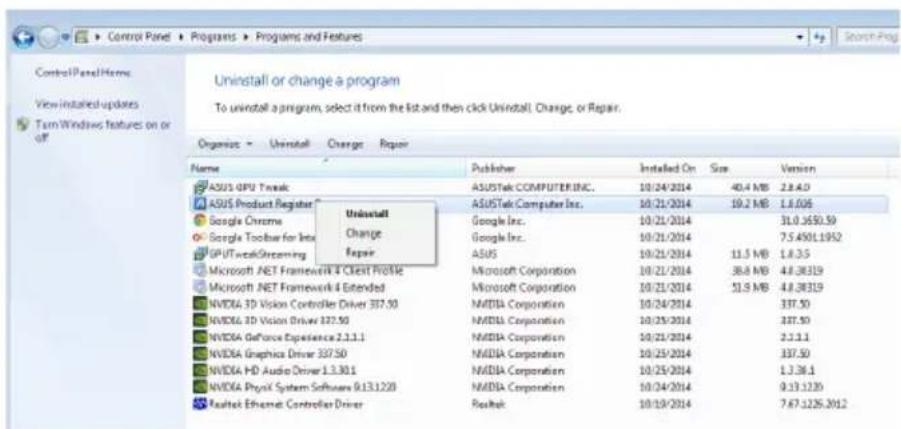Select NVIDIA Graphics Driver 337.50 name
Screen dimensions: 901x429
(278, 354)
